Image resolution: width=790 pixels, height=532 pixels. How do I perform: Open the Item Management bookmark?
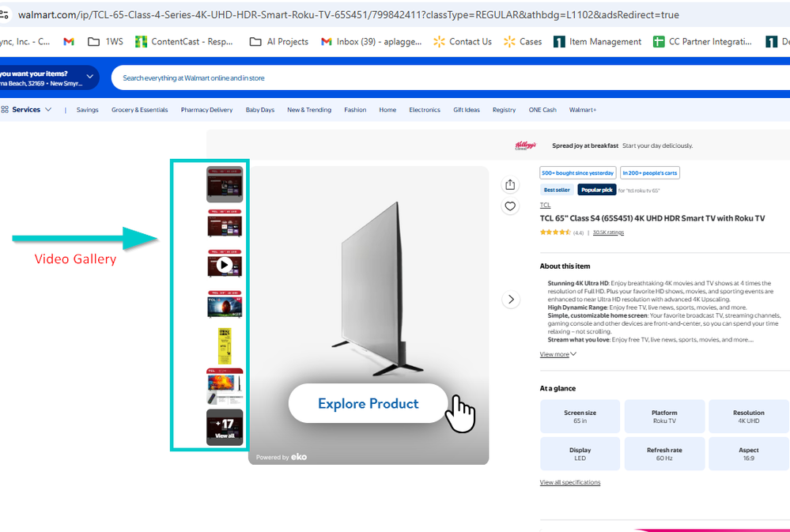tap(597, 41)
